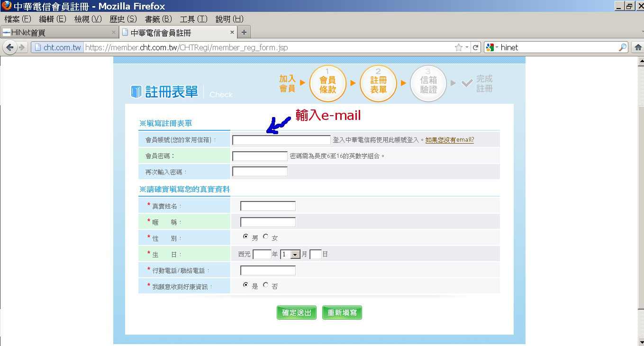Screen dimensions: 644x346
Task: Open the 檢視(V) menu
Action: click(x=88, y=19)
